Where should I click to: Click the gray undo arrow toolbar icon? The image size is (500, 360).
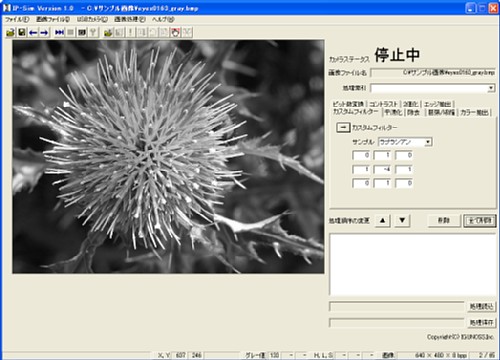coord(153,32)
